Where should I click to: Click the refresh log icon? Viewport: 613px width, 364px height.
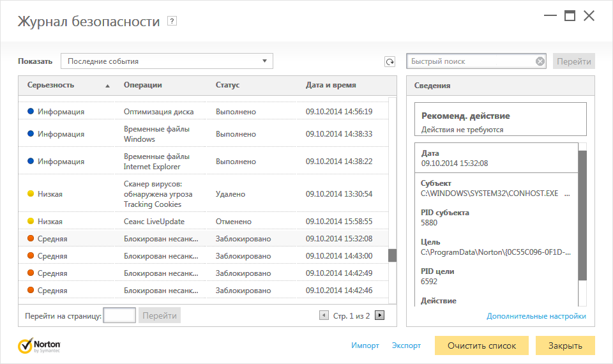(390, 61)
